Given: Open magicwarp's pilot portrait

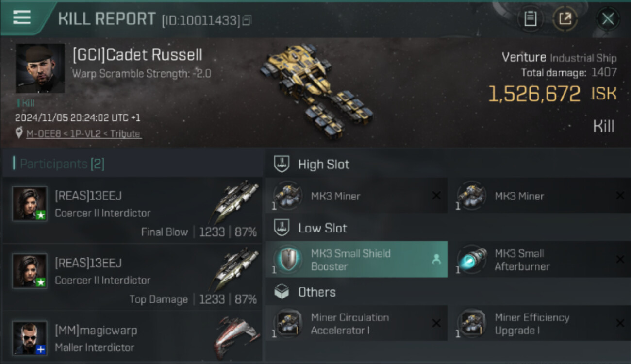Looking at the screenshot, I should (30, 337).
